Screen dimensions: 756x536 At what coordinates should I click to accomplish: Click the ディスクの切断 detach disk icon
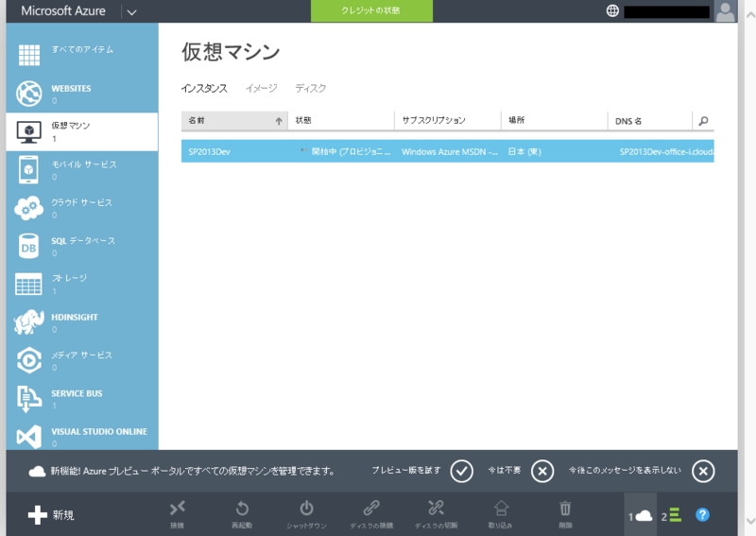point(436,508)
